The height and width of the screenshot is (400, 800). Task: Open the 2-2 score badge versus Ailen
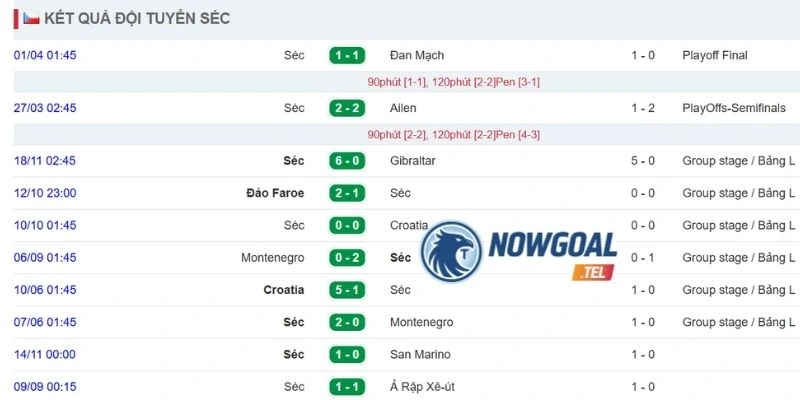tap(347, 108)
